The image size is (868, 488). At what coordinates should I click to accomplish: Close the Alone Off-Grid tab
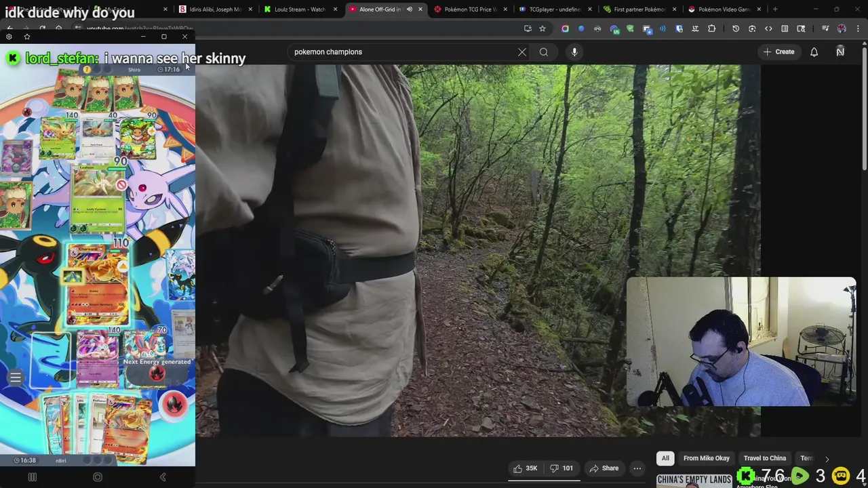(x=420, y=9)
